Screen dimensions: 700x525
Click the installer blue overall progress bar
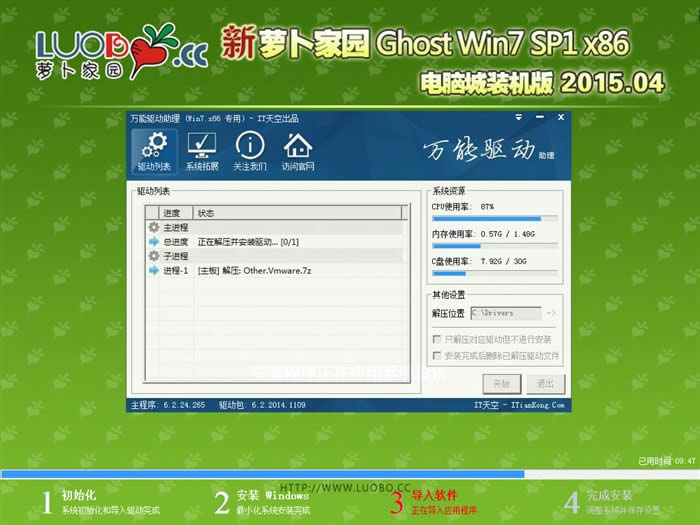[350, 474]
